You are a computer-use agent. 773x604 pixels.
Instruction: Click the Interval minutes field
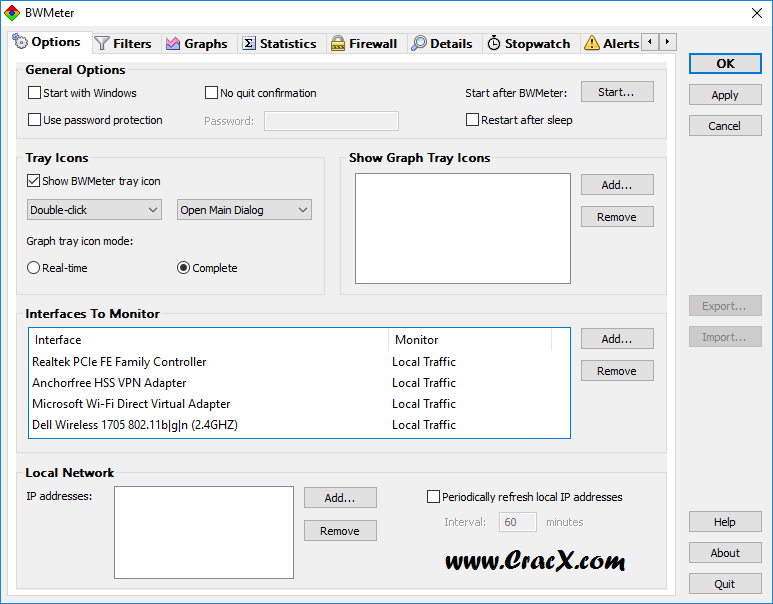click(x=518, y=522)
